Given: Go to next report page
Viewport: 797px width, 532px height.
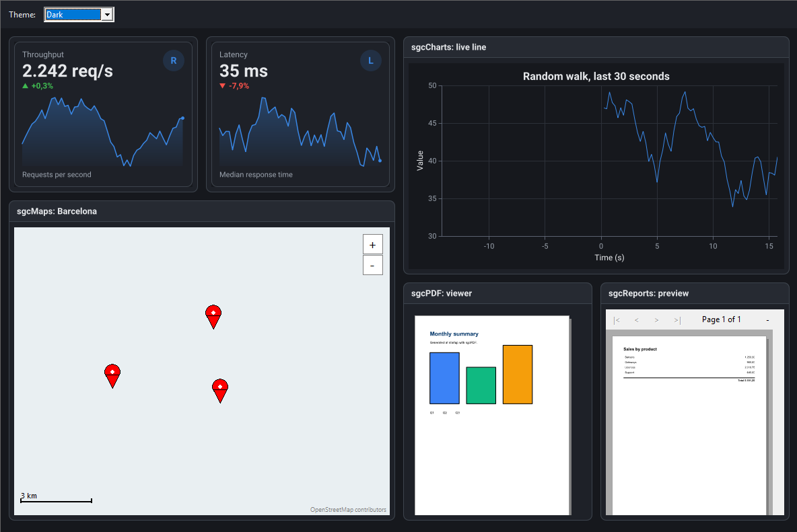Looking at the screenshot, I should coord(656,320).
